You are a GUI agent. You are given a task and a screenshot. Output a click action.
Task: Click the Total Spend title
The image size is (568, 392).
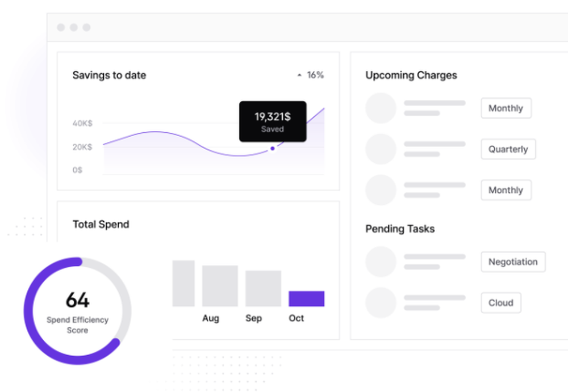(x=101, y=224)
